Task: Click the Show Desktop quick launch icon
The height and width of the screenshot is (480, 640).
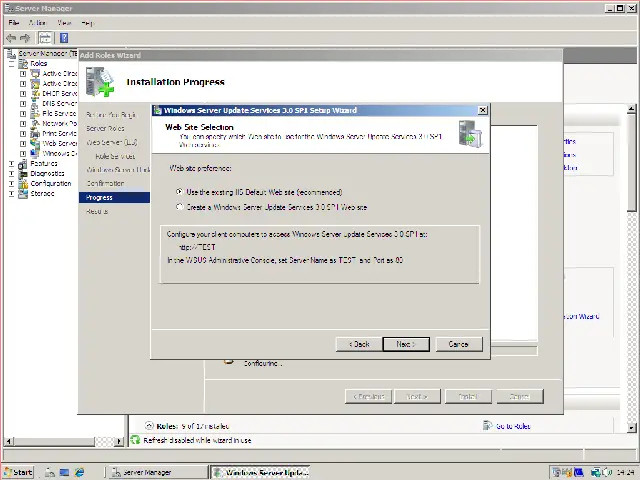Action: (x=64, y=472)
